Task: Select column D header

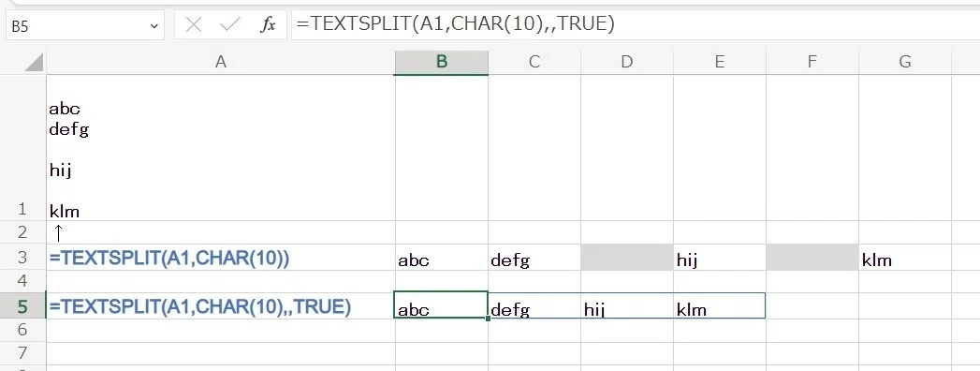Action: point(626,61)
